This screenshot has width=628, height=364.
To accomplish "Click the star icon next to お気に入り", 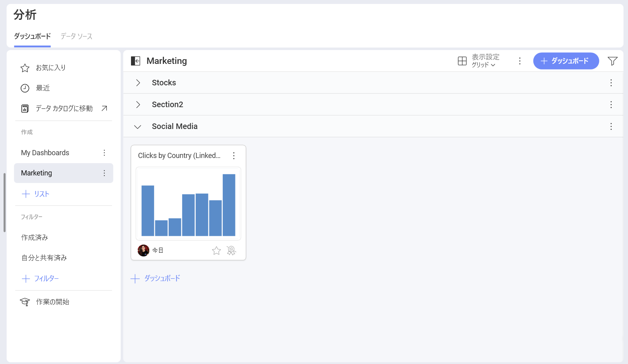I will (x=25, y=68).
